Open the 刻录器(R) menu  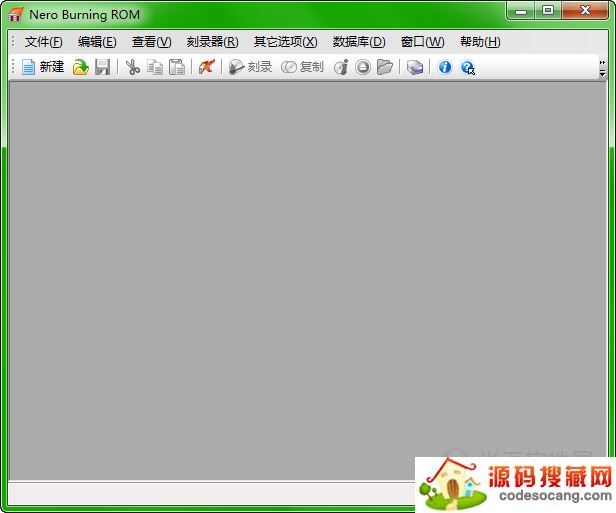click(x=212, y=42)
